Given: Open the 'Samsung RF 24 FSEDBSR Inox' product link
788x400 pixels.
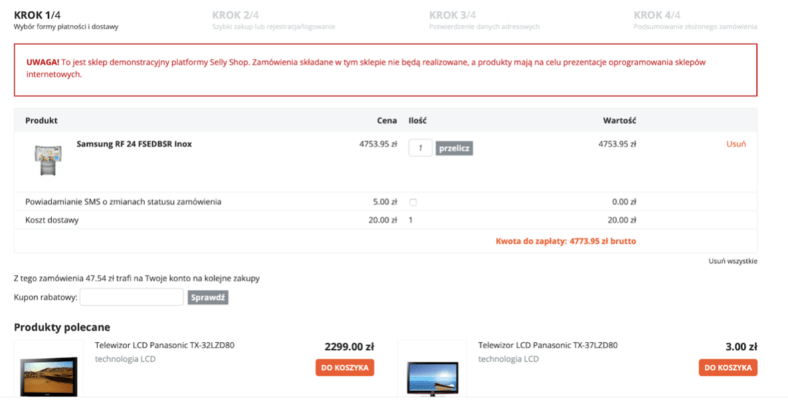Looking at the screenshot, I should (x=134, y=144).
